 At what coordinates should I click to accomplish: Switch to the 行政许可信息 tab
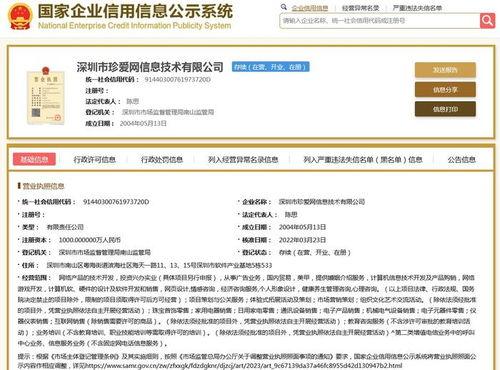point(94,160)
